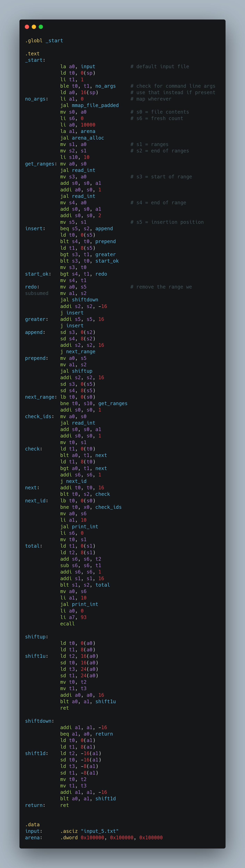Click the red close dot
Screen dimensions: 245x868
tap(27, 27)
